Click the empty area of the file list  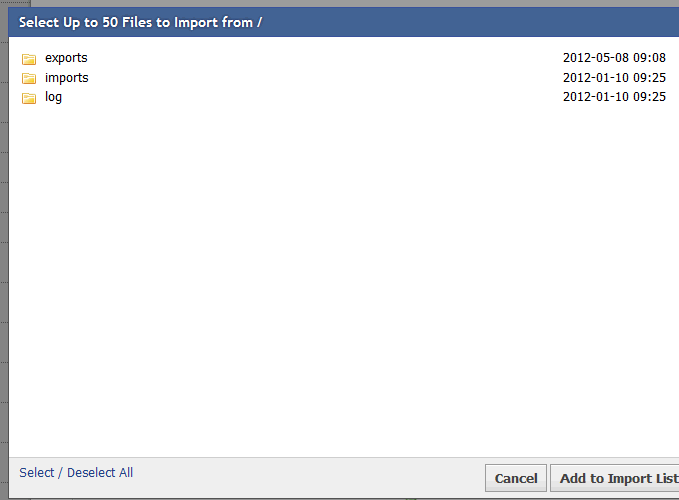[340, 280]
